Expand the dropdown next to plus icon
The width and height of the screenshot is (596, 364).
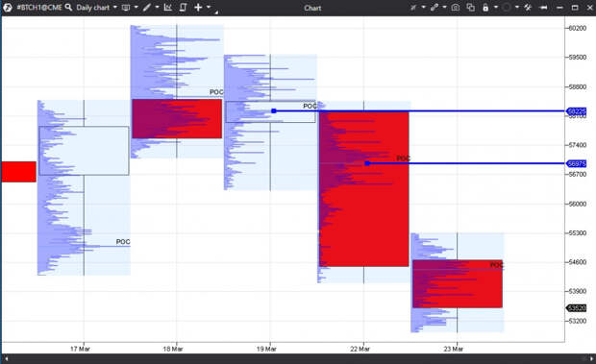(209, 8)
